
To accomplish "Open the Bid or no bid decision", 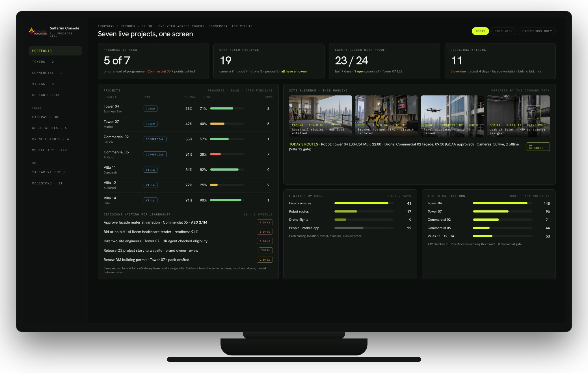I will 188,232.
